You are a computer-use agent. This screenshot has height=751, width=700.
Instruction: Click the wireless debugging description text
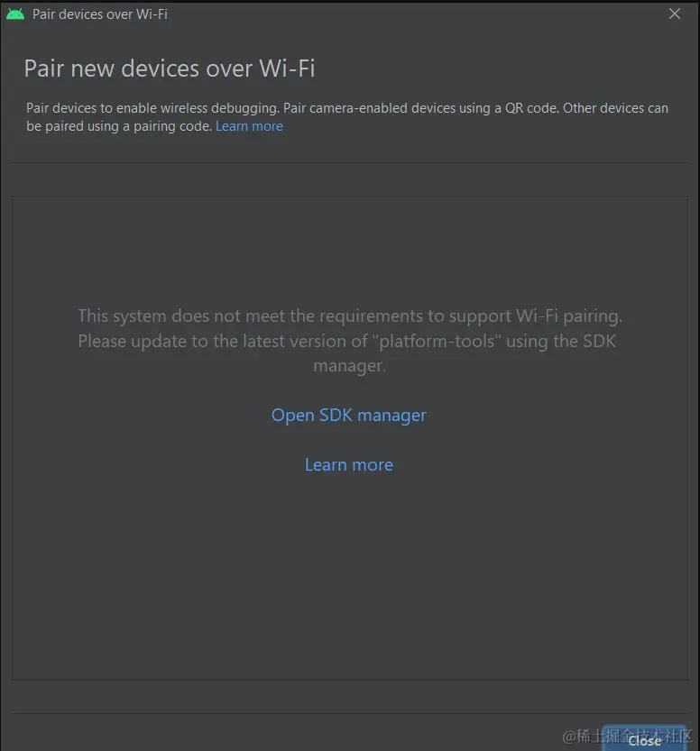[x=347, y=117]
